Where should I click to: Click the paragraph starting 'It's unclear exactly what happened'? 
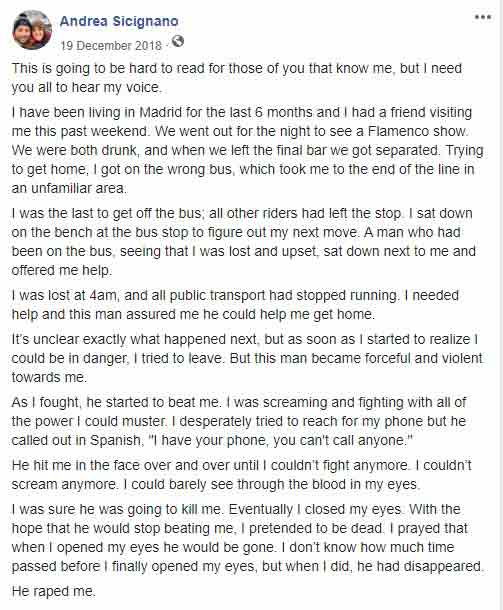click(247, 358)
